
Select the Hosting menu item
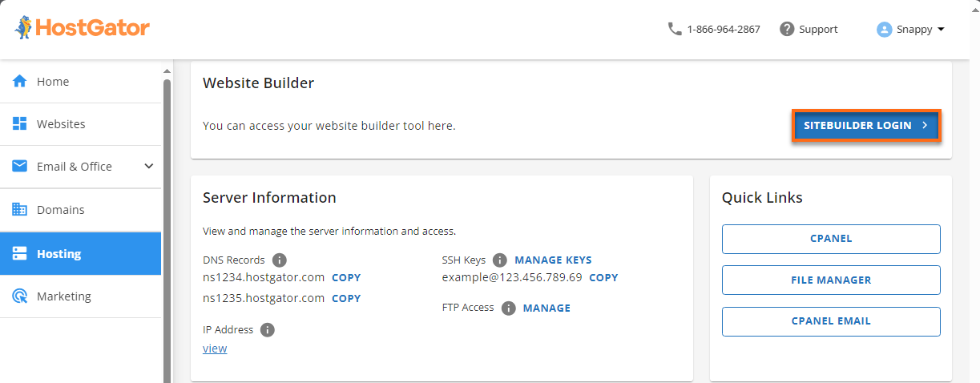point(80,254)
